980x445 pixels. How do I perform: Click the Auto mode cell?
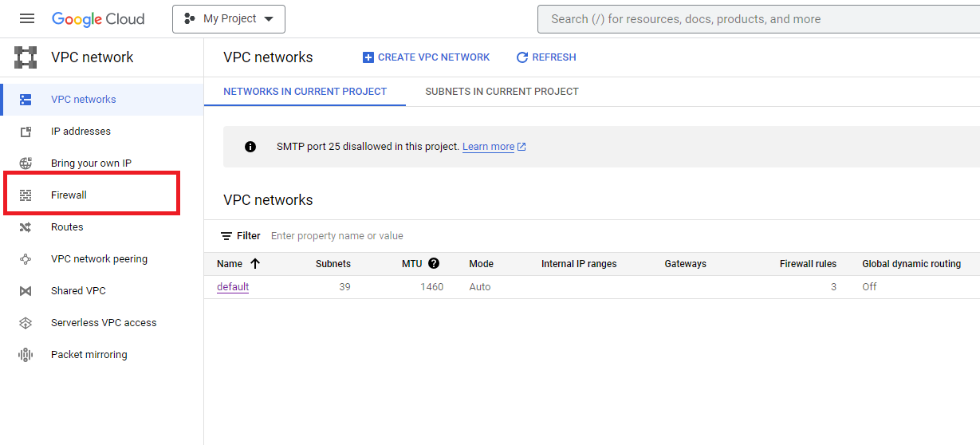click(480, 287)
